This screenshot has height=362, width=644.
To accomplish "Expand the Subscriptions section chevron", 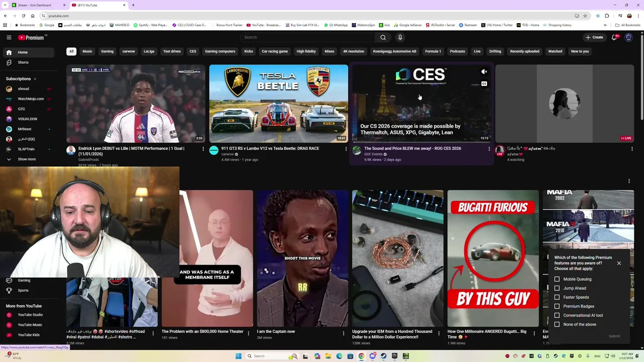I will click(x=35, y=79).
